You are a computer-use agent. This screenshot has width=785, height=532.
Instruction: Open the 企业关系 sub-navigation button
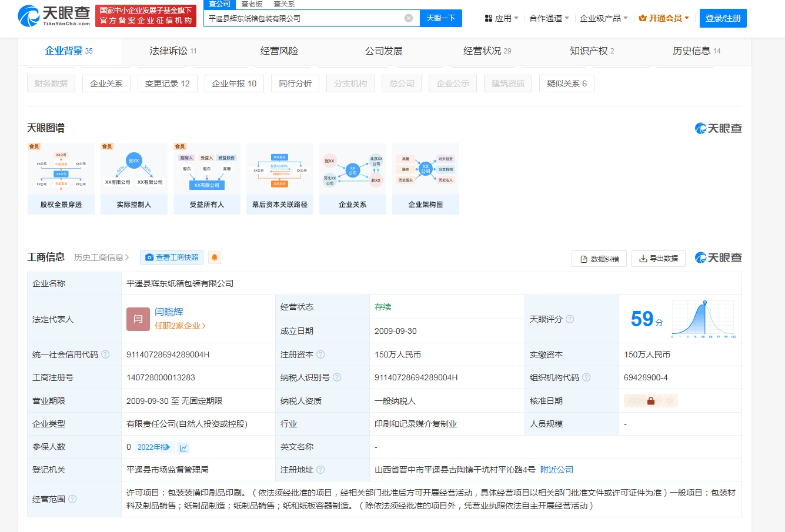point(106,83)
